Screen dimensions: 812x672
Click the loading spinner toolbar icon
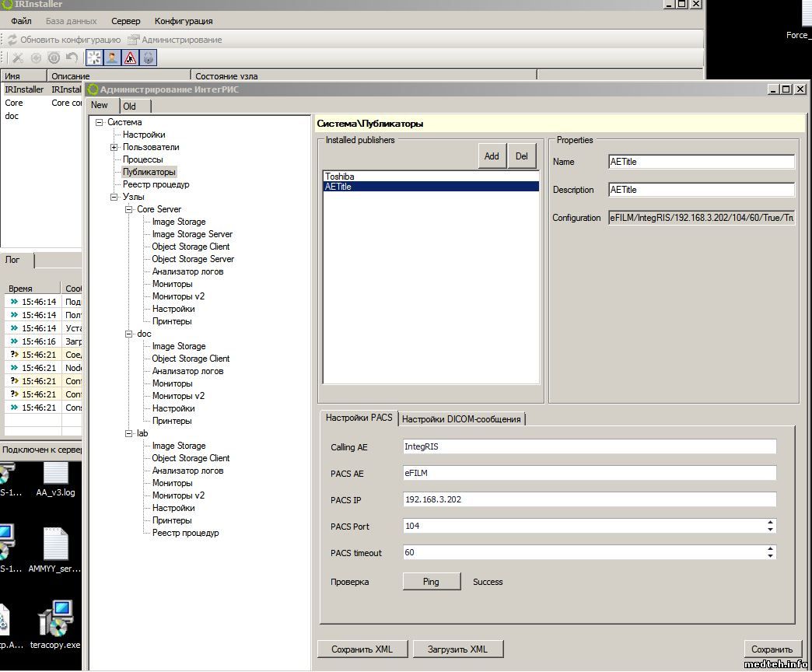94,58
